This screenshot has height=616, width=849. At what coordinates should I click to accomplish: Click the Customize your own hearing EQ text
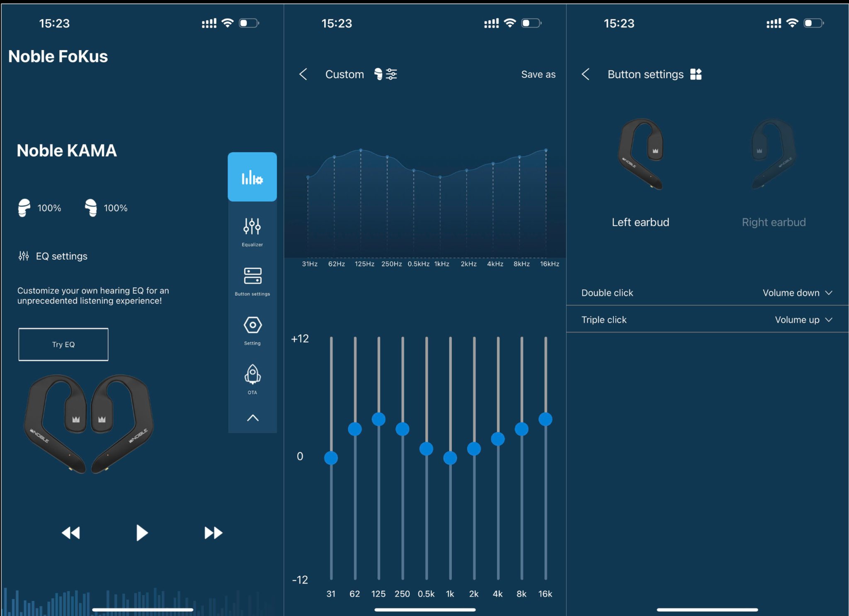[x=93, y=296]
